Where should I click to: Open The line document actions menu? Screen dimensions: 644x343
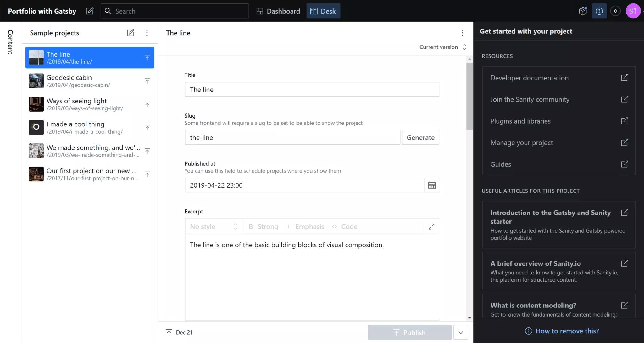(462, 33)
